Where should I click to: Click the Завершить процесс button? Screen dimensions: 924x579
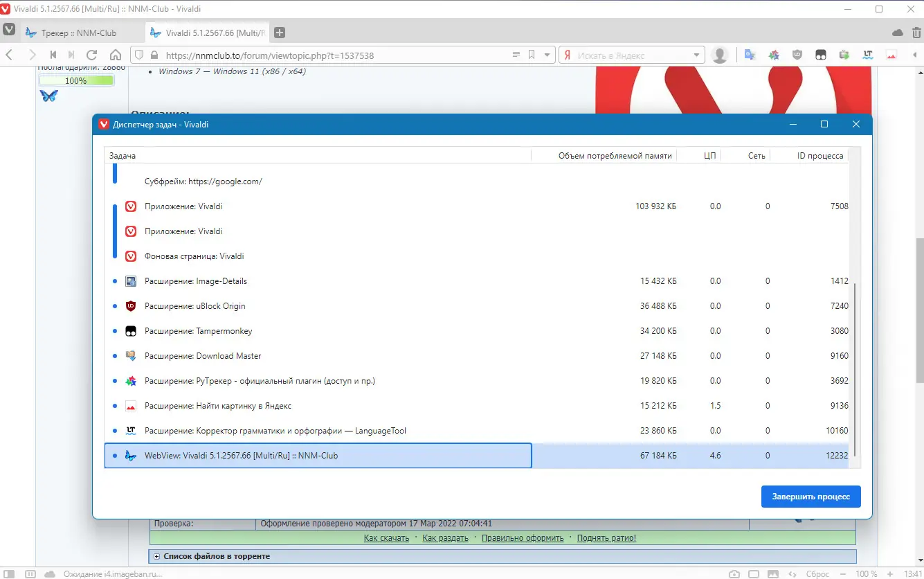click(811, 497)
